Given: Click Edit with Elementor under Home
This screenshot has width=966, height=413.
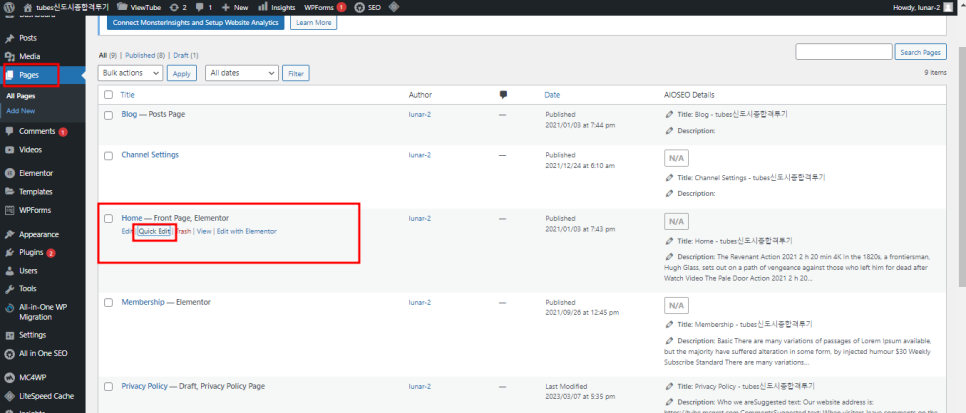Looking at the screenshot, I should click(246, 231).
